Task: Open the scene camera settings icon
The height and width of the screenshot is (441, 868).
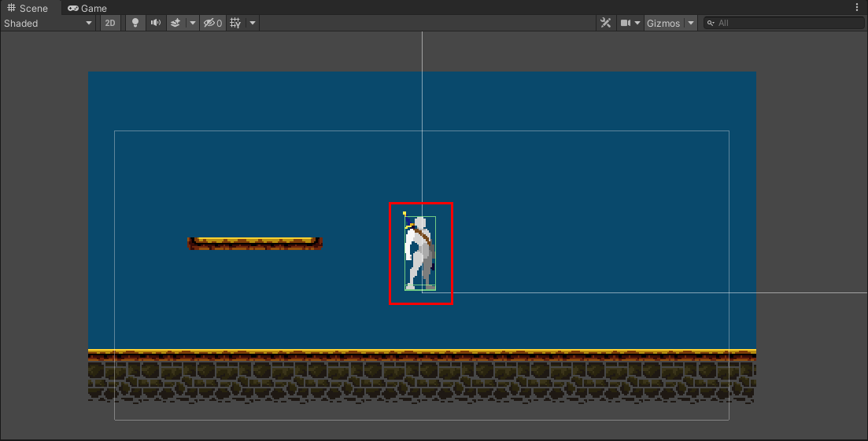Action: [x=626, y=24]
